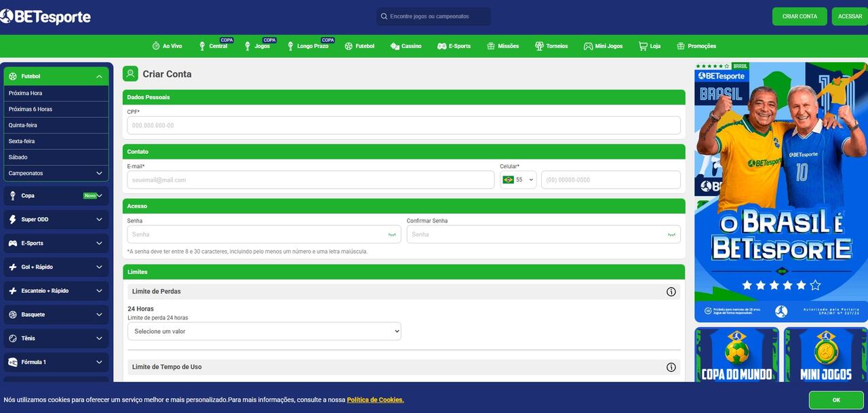
Task: Click the Cassino chips icon
Action: [395, 46]
